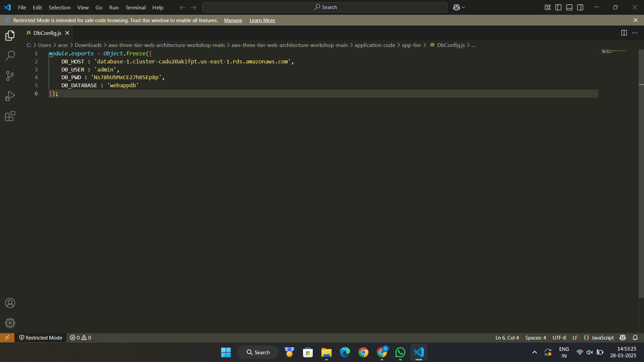644x362 pixels.
Task: Open the Go menu
Action: click(x=99, y=7)
